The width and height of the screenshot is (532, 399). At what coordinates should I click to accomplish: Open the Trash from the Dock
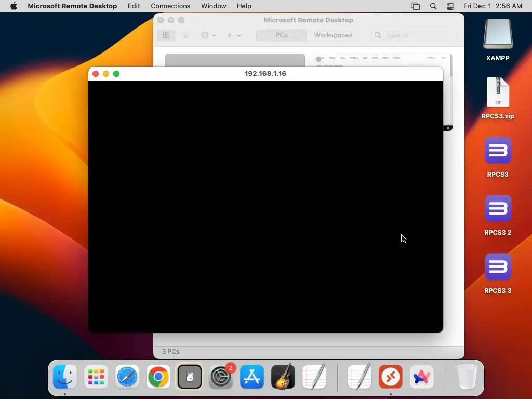click(x=467, y=377)
